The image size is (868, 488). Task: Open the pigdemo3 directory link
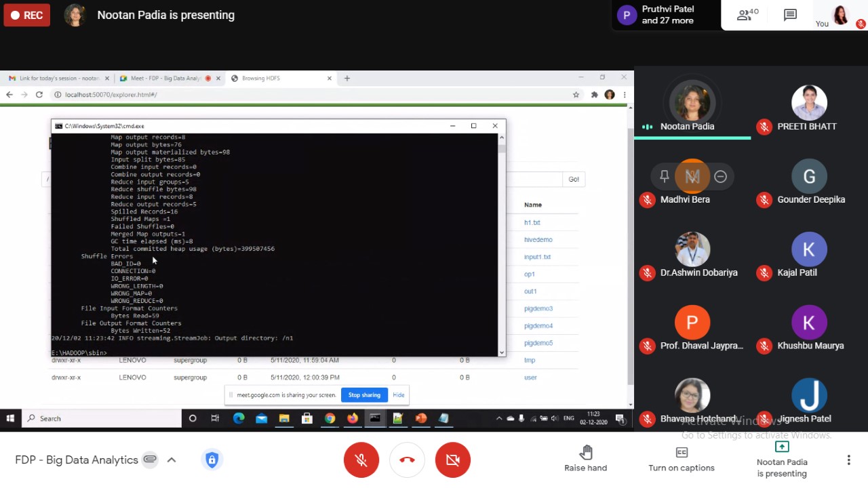point(538,308)
